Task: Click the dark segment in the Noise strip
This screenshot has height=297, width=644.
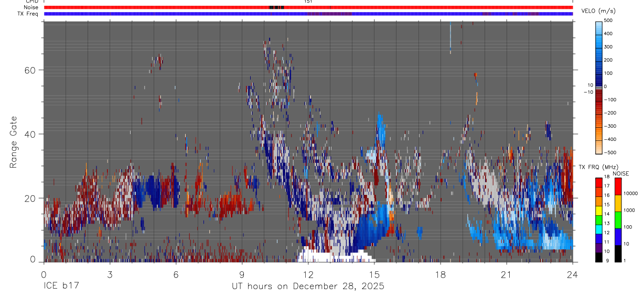Action: pyautogui.click(x=276, y=7)
